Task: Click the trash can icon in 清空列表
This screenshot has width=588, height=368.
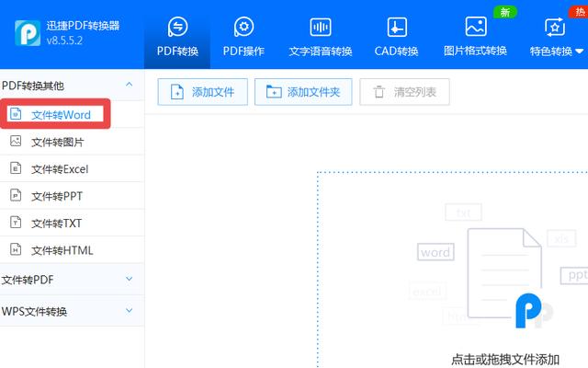Action: [379, 92]
